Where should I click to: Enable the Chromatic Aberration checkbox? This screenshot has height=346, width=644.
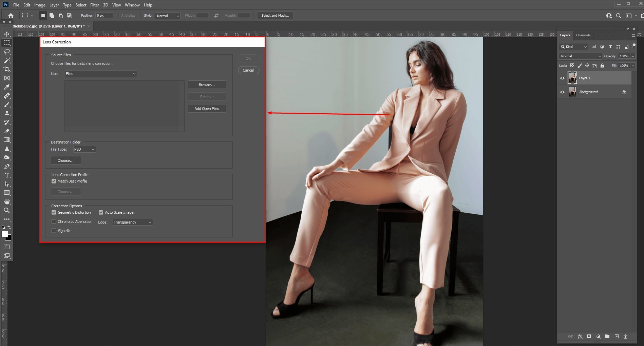coord(54,221)
